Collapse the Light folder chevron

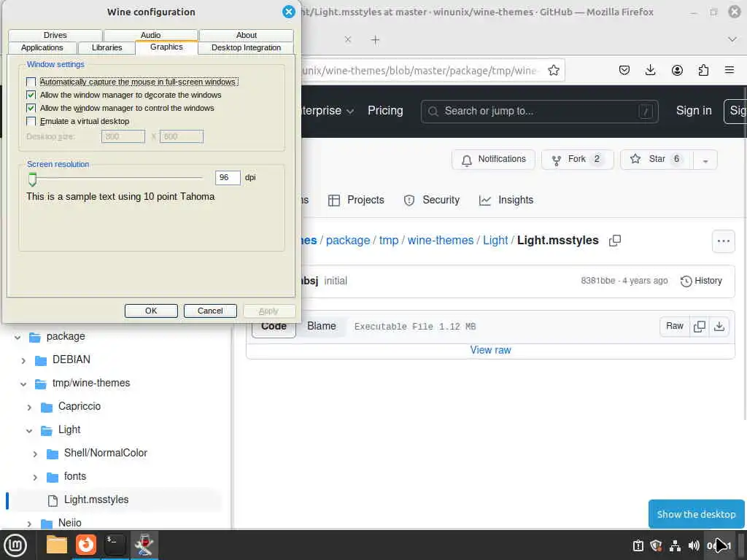point(29,430)
